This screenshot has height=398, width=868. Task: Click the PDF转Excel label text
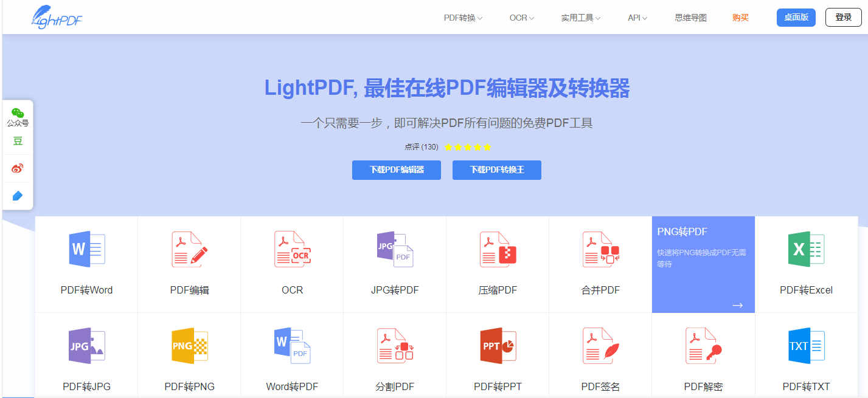pyautogui.click(x=806, y=290)
